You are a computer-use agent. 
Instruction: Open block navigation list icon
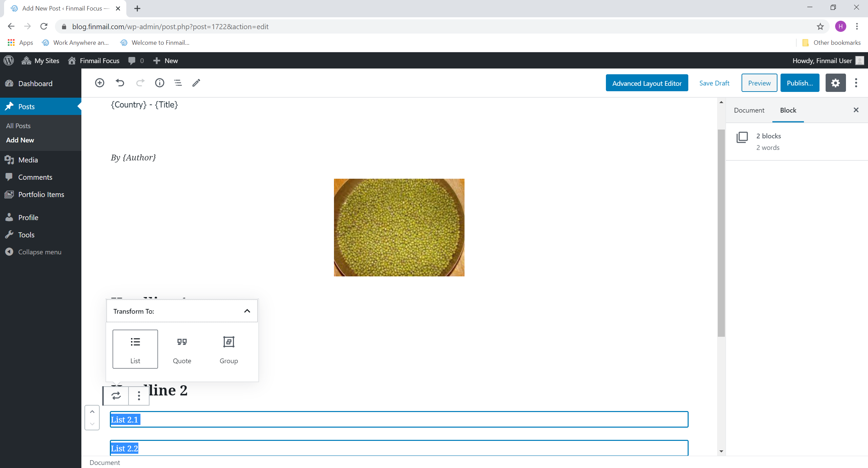tap(178, 83)
